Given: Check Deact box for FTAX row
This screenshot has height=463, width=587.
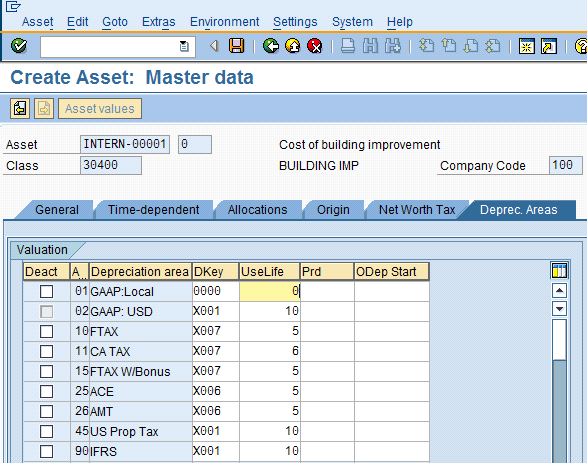Looking at the screenshot, I should (x=46, y=331).
